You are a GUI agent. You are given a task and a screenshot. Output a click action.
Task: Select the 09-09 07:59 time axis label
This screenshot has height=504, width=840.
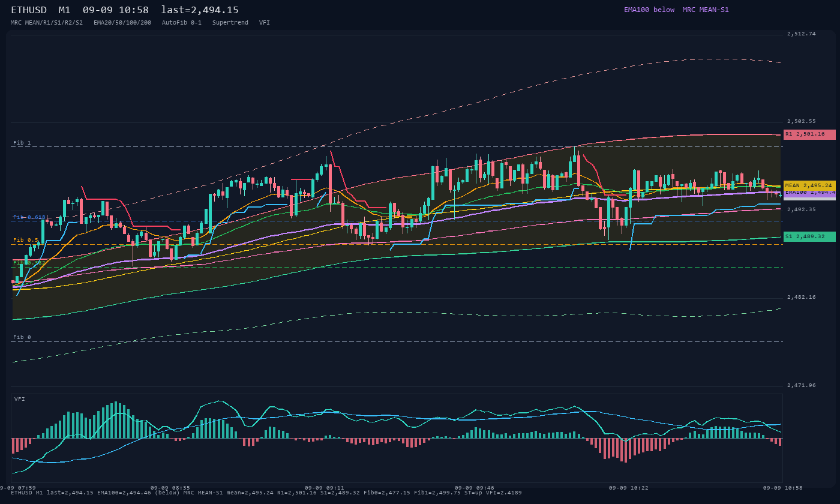pos(18,488)
